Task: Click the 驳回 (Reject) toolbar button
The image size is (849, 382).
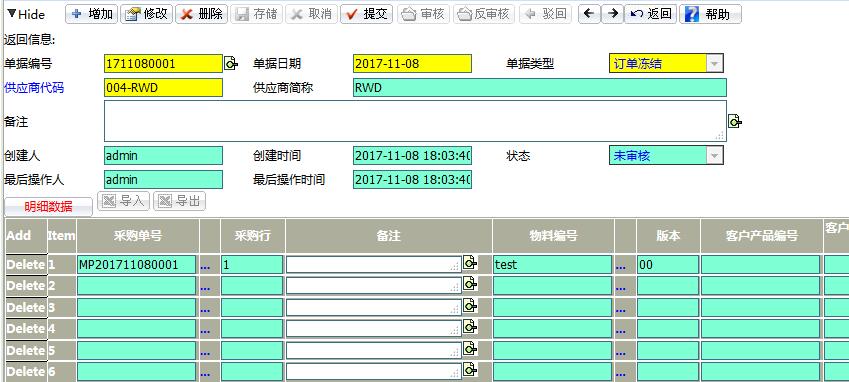Action: point(545,14)
